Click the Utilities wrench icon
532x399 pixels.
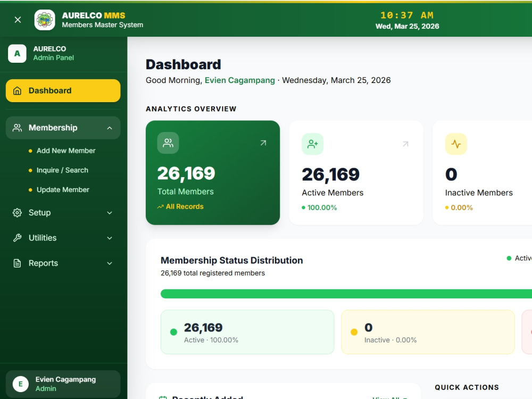click(18, 238)
